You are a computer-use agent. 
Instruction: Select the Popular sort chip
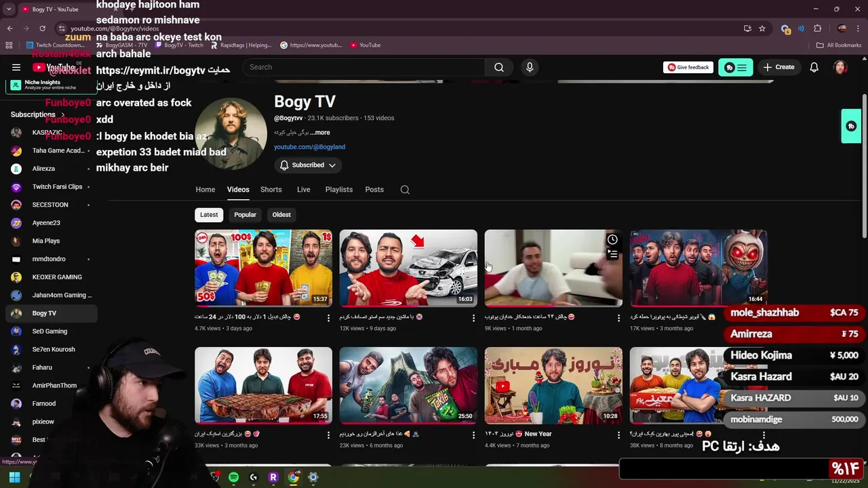point(245,215)
